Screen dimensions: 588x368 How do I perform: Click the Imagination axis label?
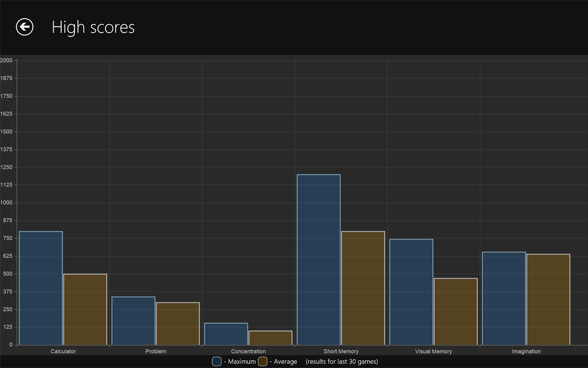pos(526,351)
